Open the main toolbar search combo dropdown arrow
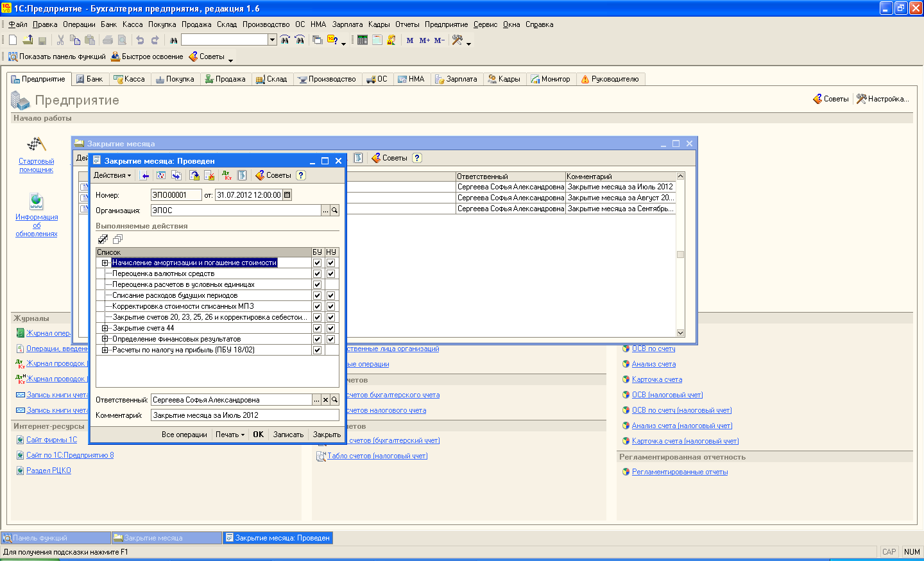The image size is (924, 561). pos(273,40)
